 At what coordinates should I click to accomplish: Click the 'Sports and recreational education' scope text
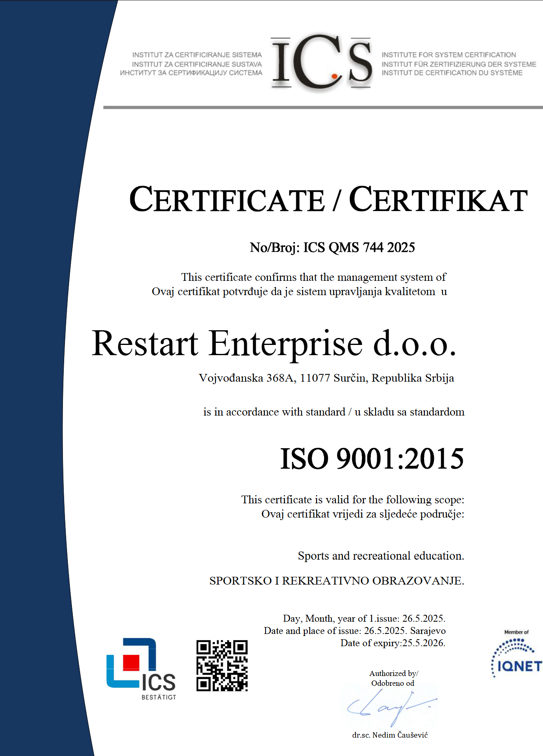coord(380,556)
